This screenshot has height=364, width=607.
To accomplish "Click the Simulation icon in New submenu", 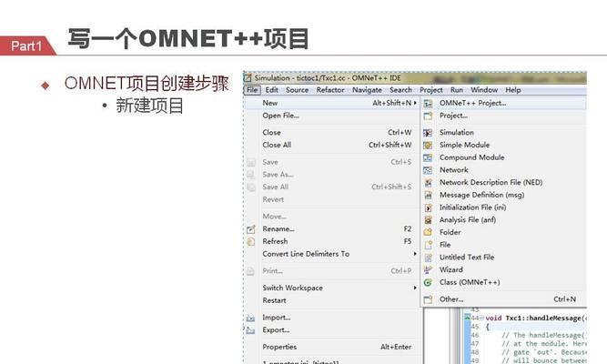I will (x=428, y=133).
